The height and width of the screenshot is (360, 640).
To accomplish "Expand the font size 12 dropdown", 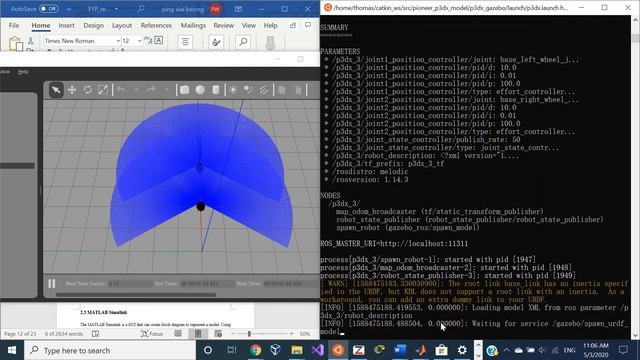I will coord(139,41).
